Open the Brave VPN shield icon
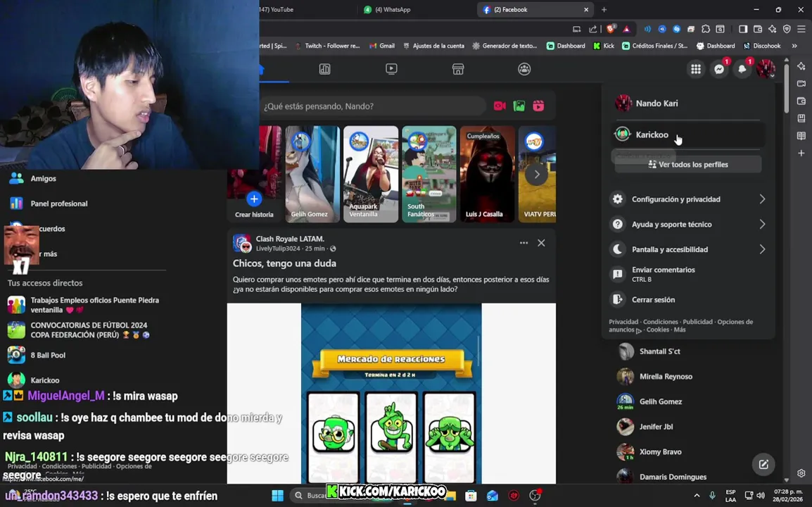This screenshot has width=812, height=507. [787, 29]
